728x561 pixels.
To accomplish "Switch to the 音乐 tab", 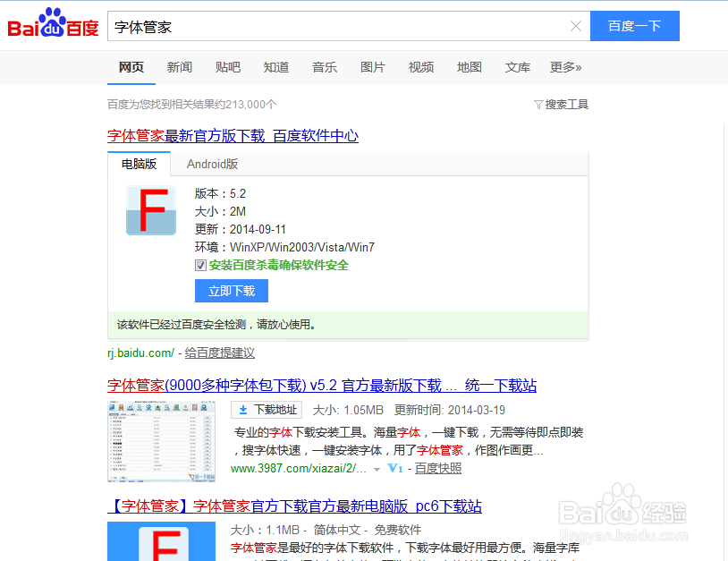I will point(324,67).
